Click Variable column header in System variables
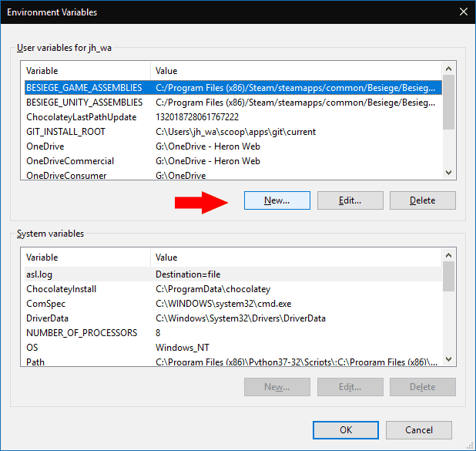The image size is (476, 451). (x=88, y=257)
